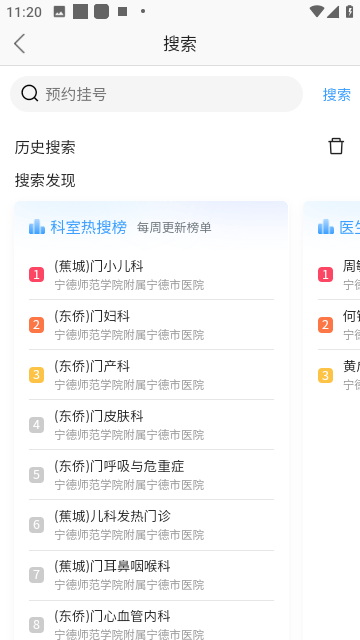360x640 pixels.
Task: Tap the doctor ranking bar chart icon
Action: (326, 227)
